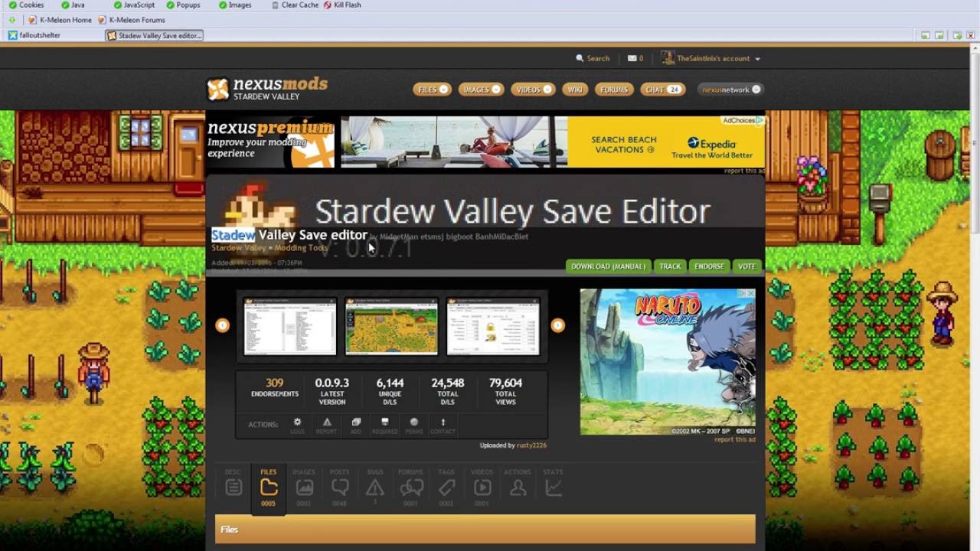The height and width of the screenshot is (551, 980).
Task: Click the 309 ENDORSEMENTS count
Action: click(275, 387)
